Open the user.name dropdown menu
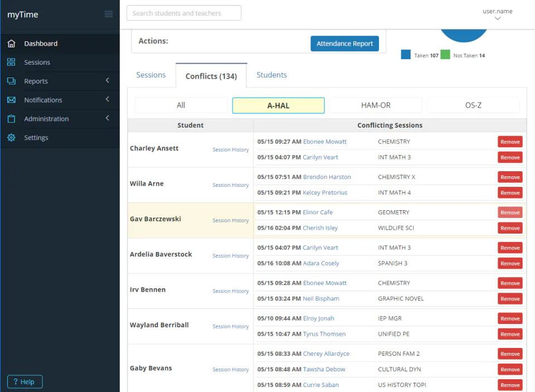The width and height of the screenshot is (535, 392). point(498,14)
